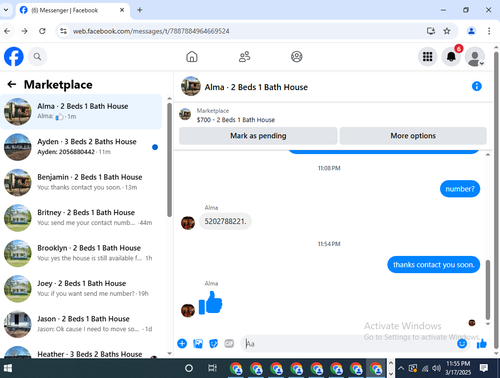Screen dimensions: 500x378
Task: Open Alma conversation in list
Action: click(x=81, y=111)
